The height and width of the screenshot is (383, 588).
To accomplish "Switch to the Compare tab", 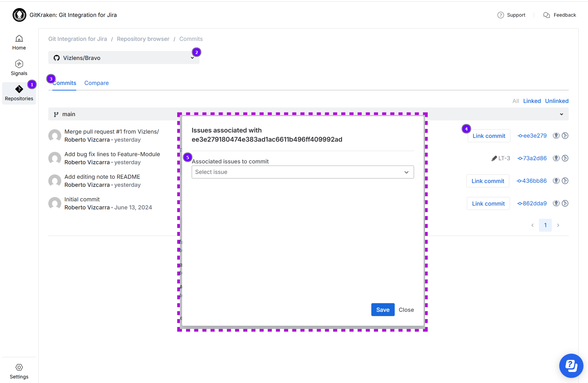I will coord(96,83).
